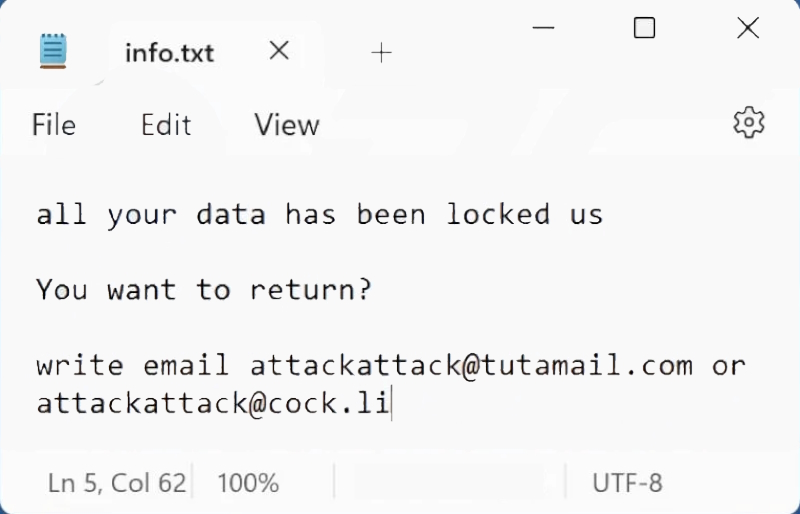The image size is (800, 514).
Task: Minimize the Notepad window
Action: click(x=543, y=28)
